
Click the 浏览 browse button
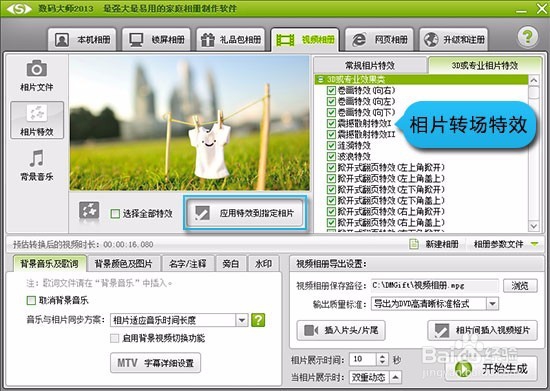520,286
